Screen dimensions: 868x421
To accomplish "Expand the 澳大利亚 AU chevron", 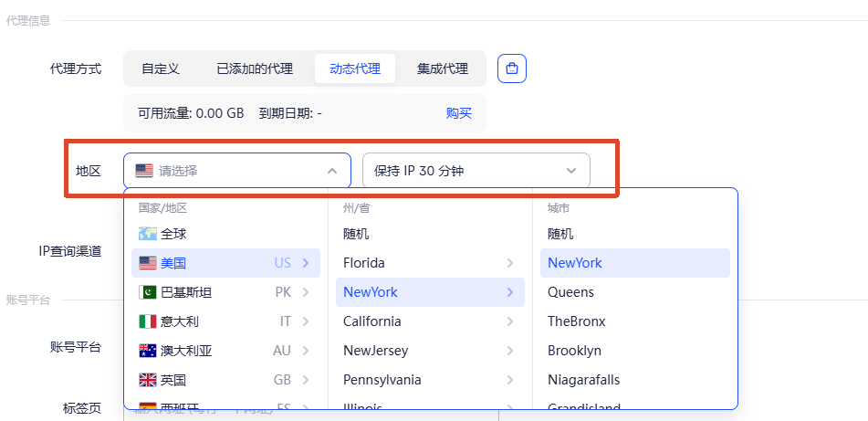I will [306, 351].
